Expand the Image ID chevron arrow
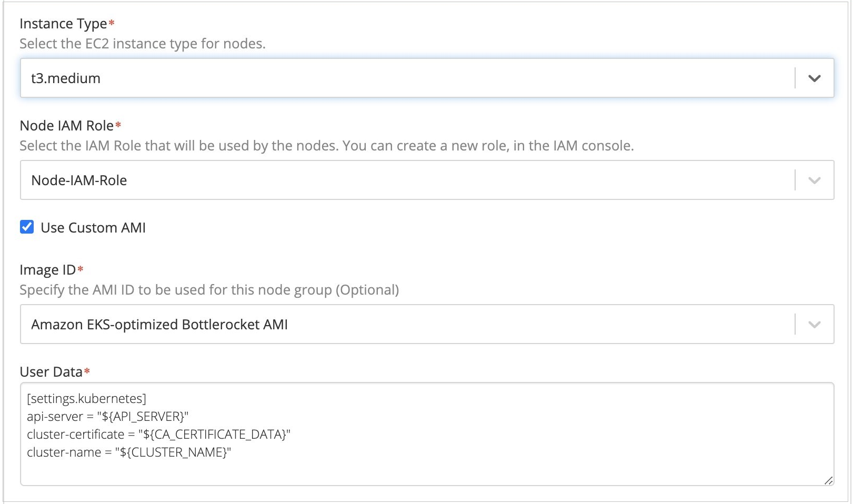 (x=814, y=325)
